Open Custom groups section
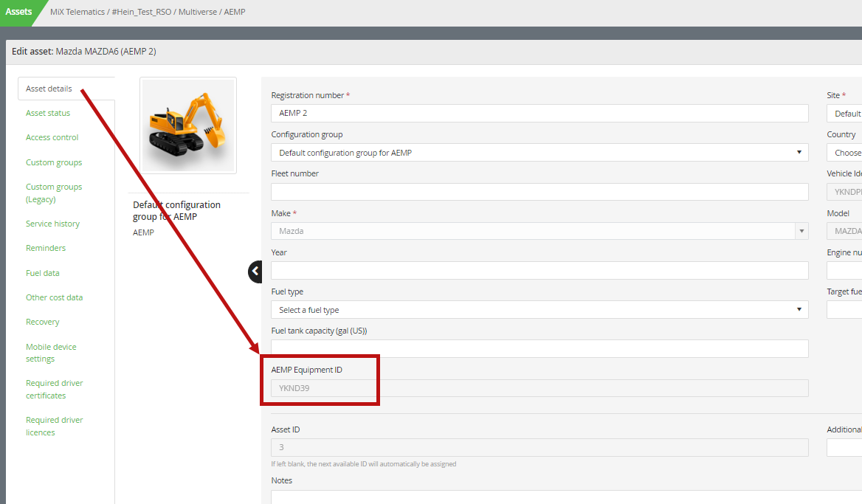Viewport: 862px width, 504px height. pos(54,162)
